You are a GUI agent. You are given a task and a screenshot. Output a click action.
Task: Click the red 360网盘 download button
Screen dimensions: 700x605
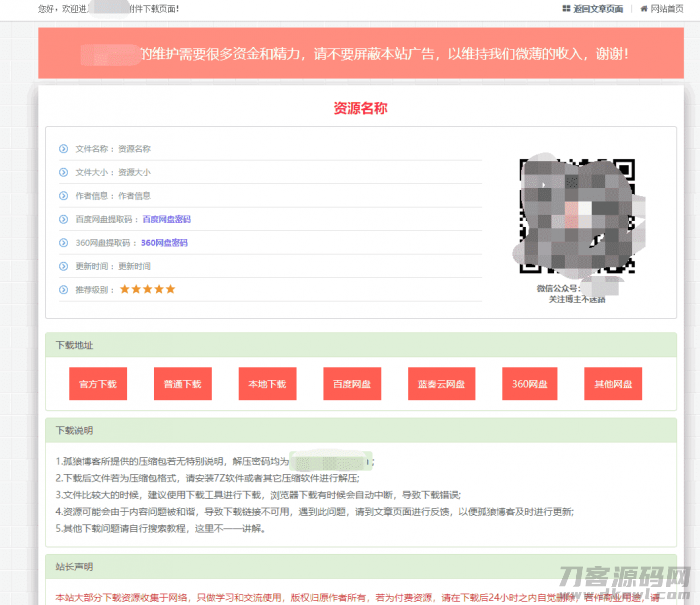528,384
